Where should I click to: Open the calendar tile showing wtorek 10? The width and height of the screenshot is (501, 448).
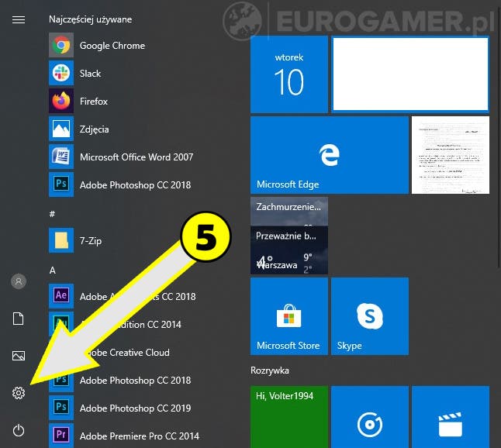coord(289,74)
